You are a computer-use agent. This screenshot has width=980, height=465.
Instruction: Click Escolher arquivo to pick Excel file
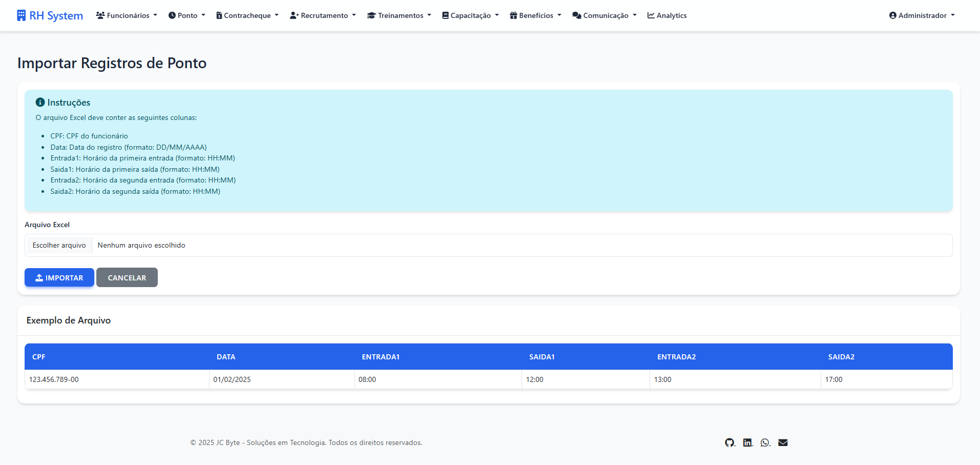pyautogui.click(x=59, y=246)
